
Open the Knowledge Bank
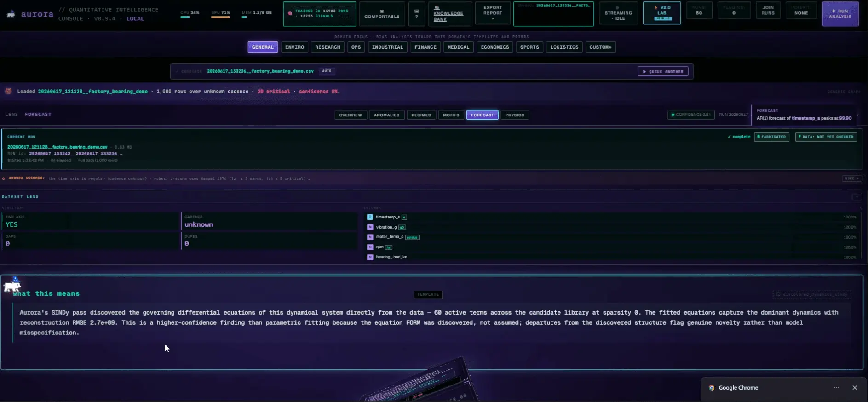[450, 14]
